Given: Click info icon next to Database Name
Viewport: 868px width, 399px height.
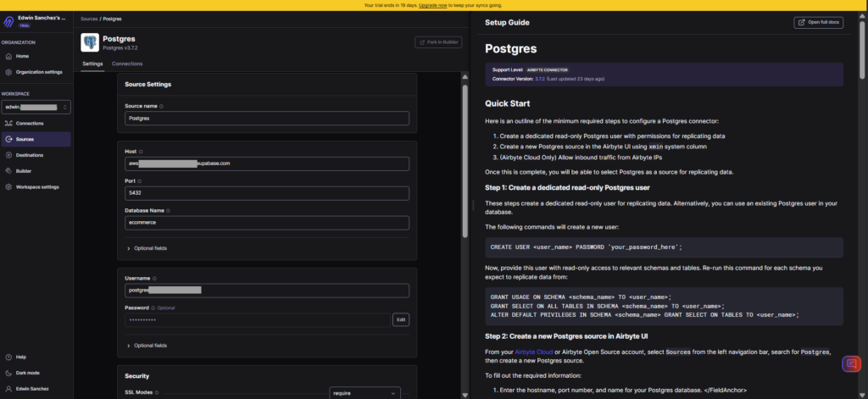Looking at the screenshot, I should pos(168,211).
